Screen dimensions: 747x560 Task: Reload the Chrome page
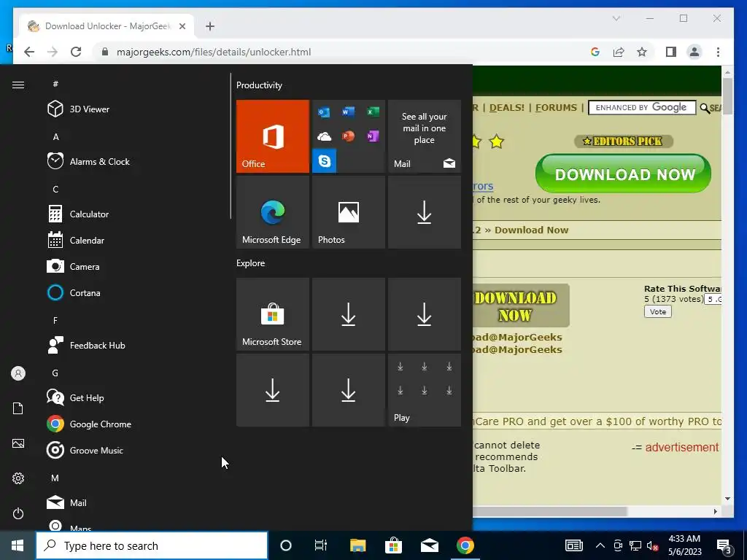point(76,52)
